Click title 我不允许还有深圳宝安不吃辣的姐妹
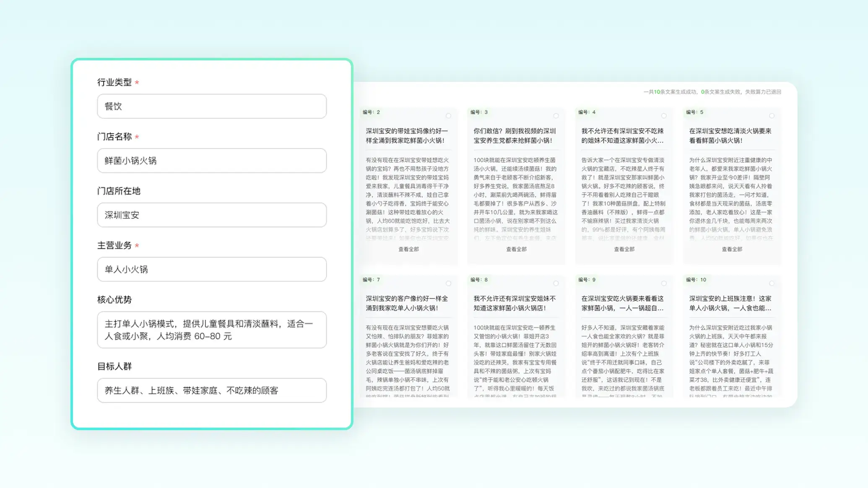Image resolution: width=868 pixels, height=488 pixels. [x=623, y=136]
